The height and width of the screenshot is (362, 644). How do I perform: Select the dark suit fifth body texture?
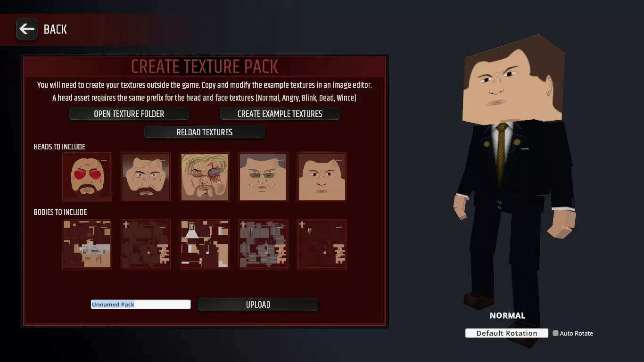322,244
